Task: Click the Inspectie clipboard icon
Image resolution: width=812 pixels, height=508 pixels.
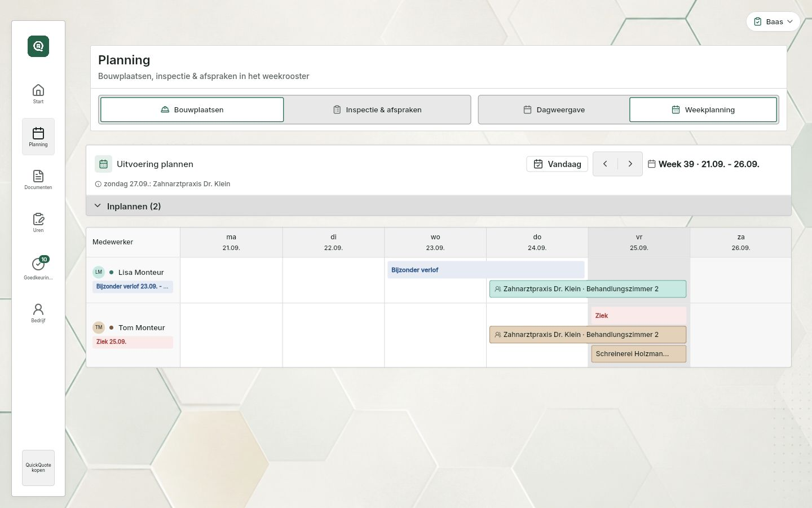Action: (x=337, y=110)
